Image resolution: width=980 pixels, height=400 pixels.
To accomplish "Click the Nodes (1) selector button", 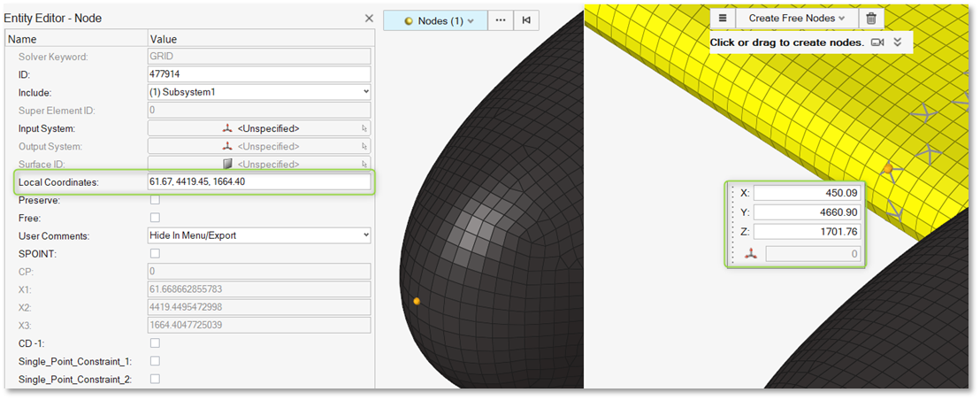I will (x=434, y=20).
